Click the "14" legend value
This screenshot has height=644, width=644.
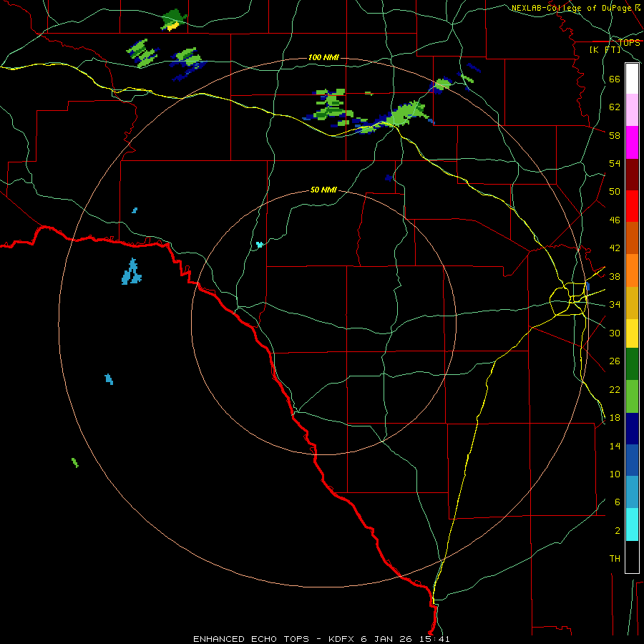[x=615, y=446]
